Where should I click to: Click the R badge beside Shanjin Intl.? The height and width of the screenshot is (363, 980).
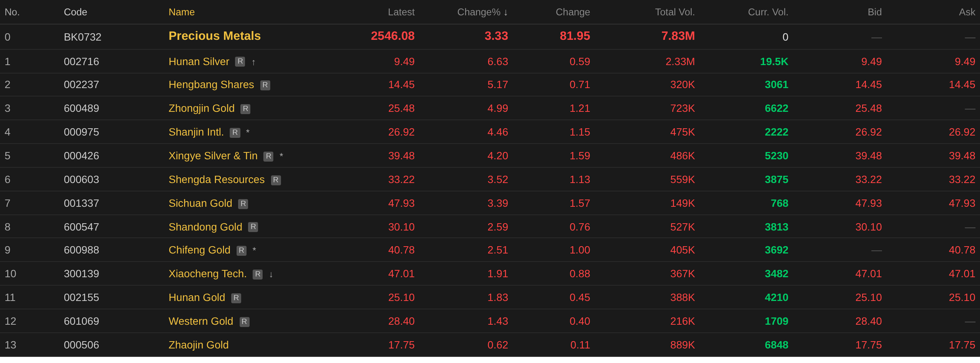(235, 132)
